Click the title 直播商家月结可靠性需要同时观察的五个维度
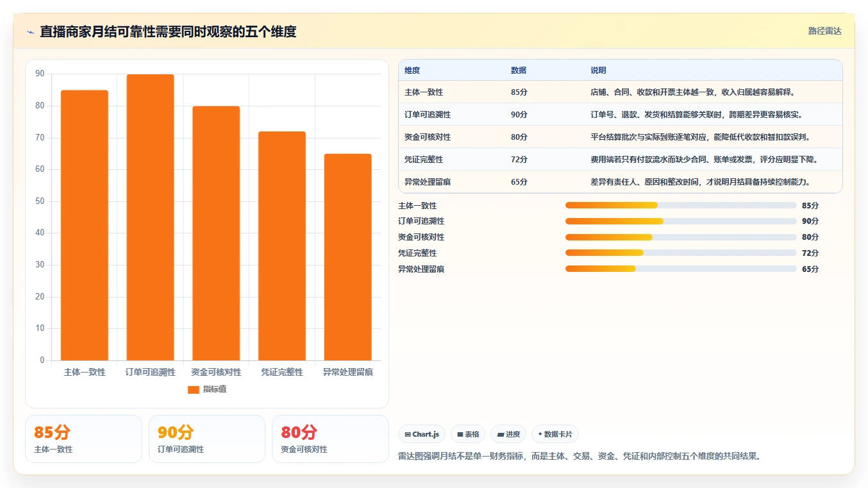 [x=168, y=32]
